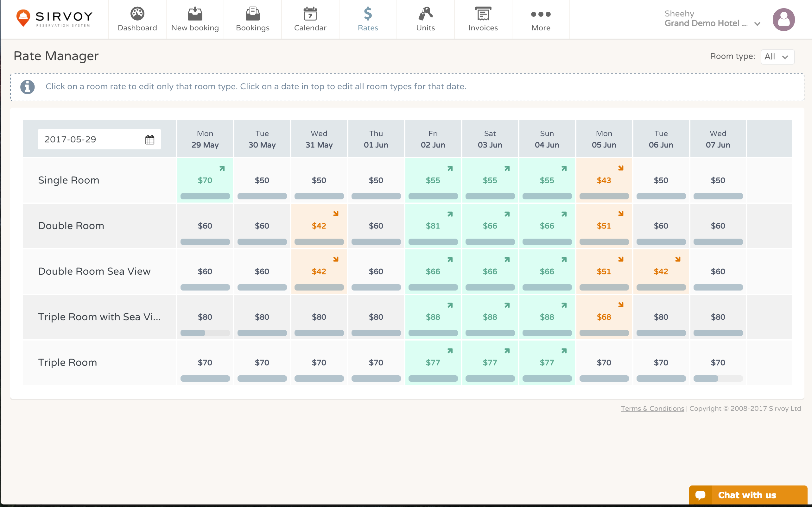Click the 2017-05-29 date input field
The width and height of the screenshot is (812, 507).
tap(91, 139)
